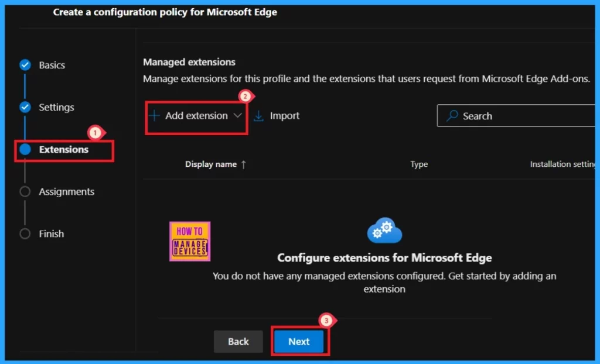Jump to the Assignments step
600x364 pixels.
point(67,191)
